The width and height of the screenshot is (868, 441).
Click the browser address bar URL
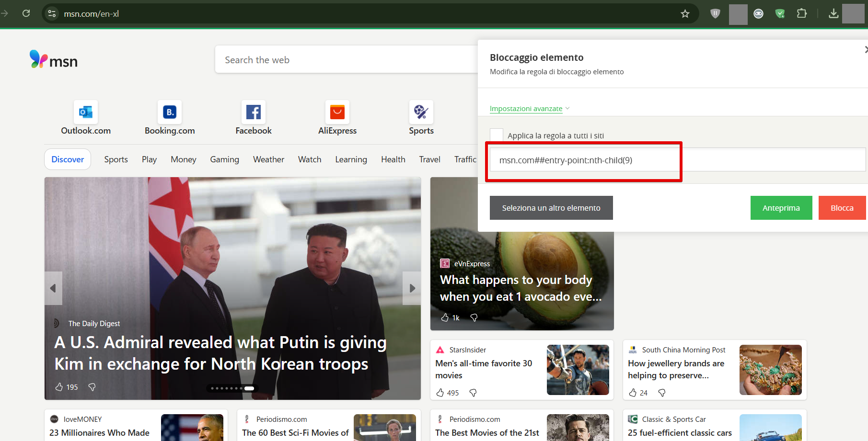[x=92, y=14]
